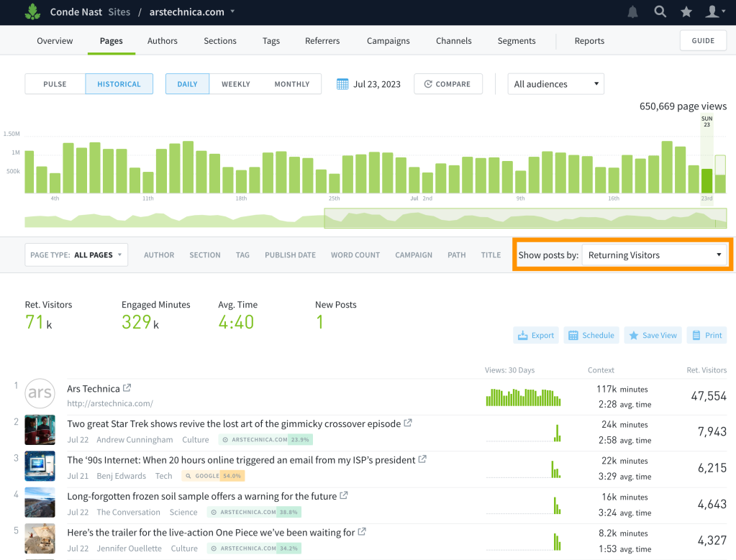736x560 pixels.
Task: Click the GUIDE button
Action: click(703, 40)
